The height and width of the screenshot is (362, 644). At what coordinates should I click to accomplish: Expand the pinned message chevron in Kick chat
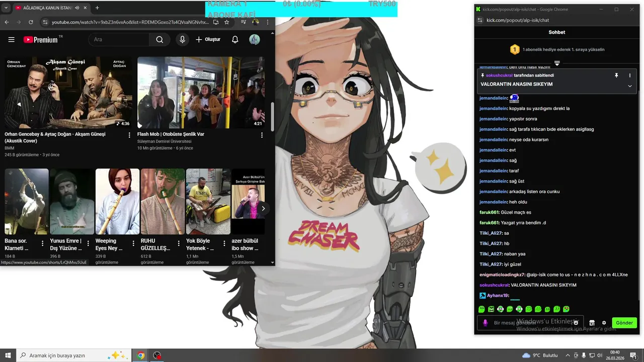(x=629, y=86)
